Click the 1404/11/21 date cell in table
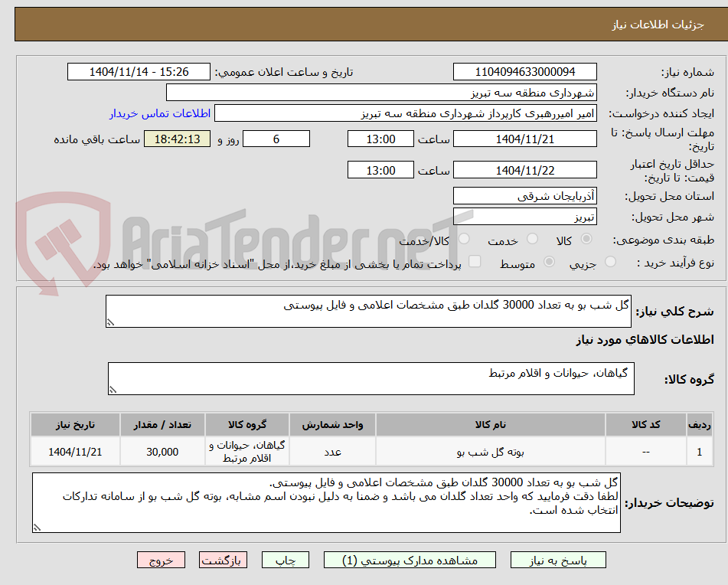Image resolution: width=728 pixels, height=585 pixels. (75, 452)
